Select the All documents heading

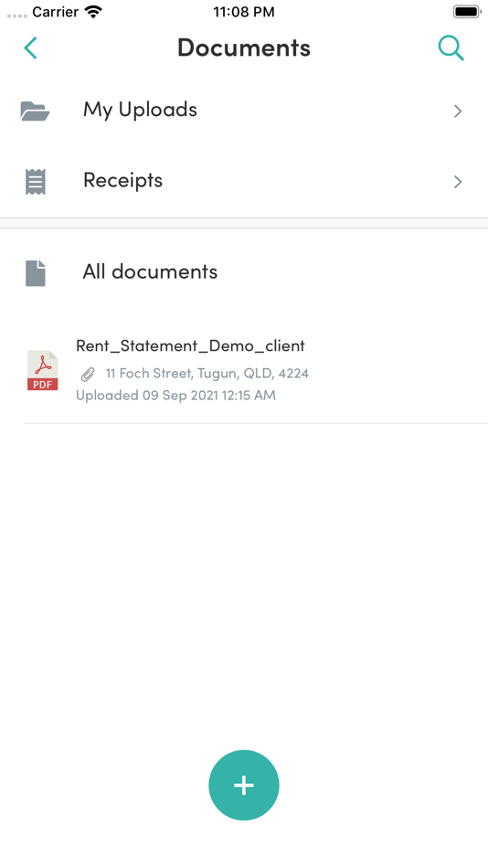tap(150, 271)
